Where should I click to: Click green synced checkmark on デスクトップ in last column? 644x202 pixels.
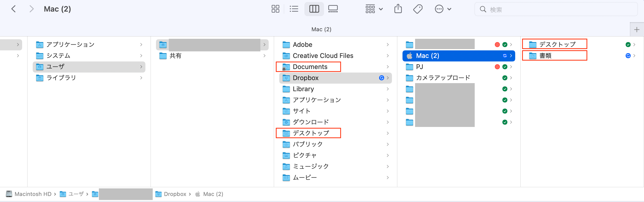pyautogui.click(x=628, y=45)
